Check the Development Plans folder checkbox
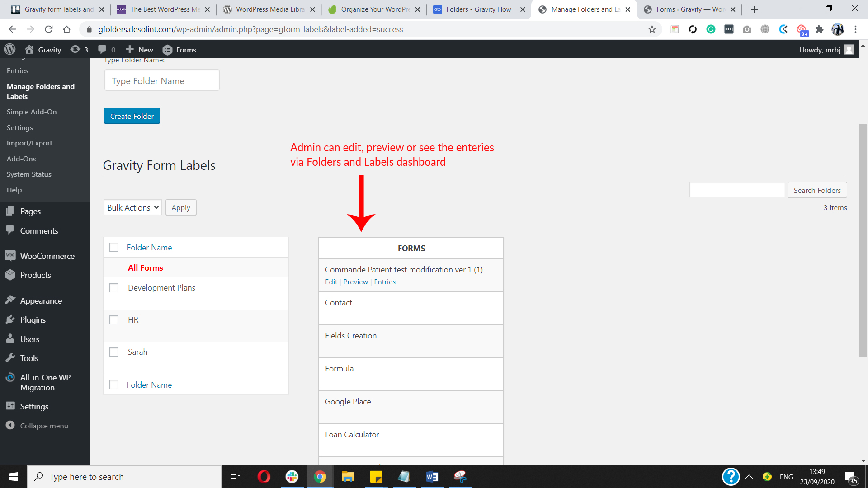 (114, 288)
